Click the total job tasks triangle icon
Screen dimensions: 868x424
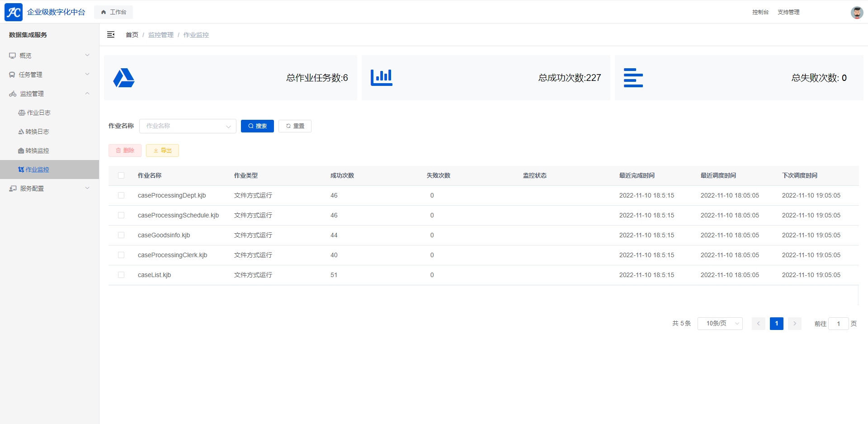pyautogui.click(x=124, y=78)
